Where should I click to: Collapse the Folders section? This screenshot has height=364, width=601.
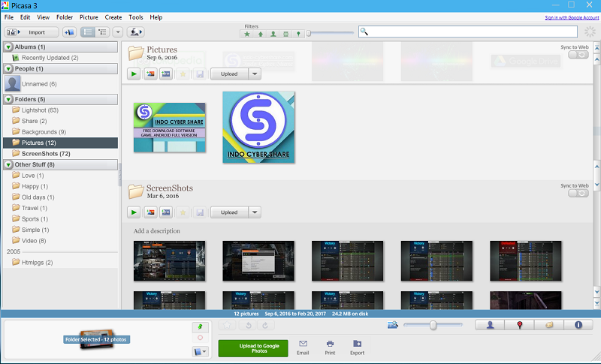(x=8, y=100)
